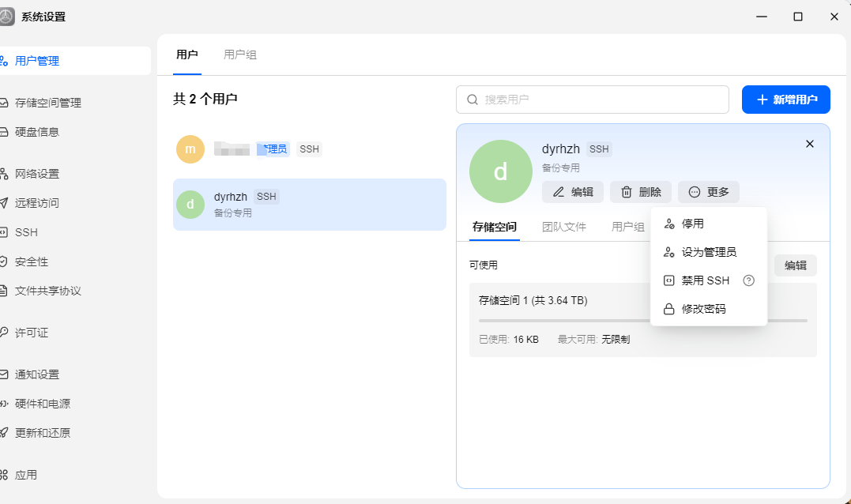
Task: Open 用户管理 in the sidebar
Action: click(x=73, y=61)
